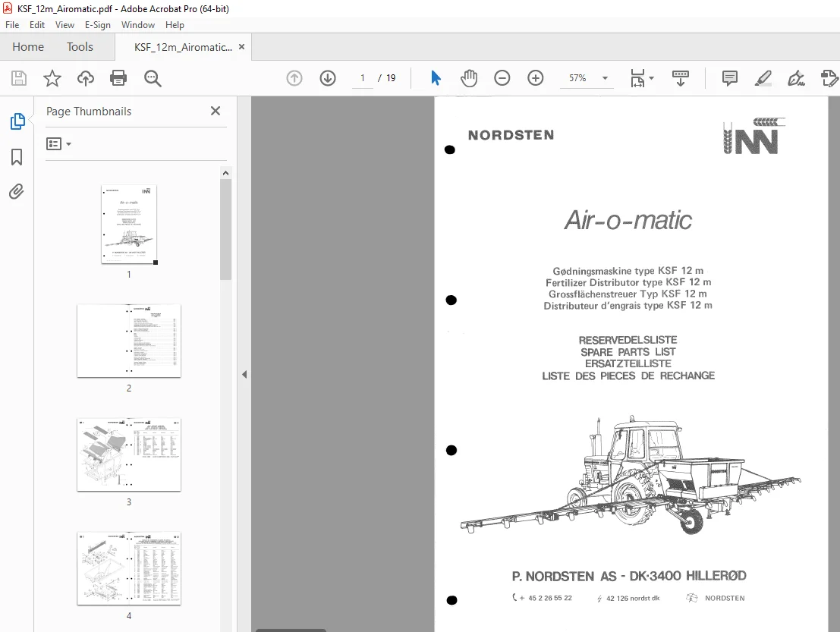Image resolution: width=840 pixels, height=632 pixels.
Task: Open zoom level dropdown arrow
Action: pos(605,78)
